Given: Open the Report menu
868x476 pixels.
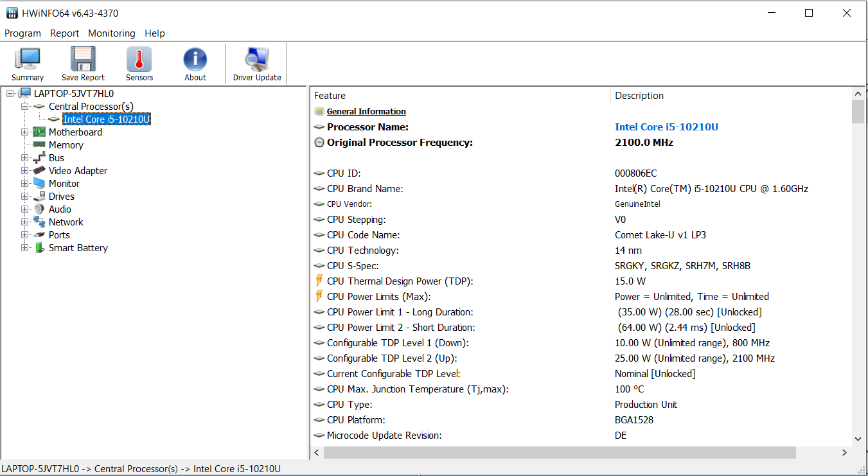Looking at the screenshot, I should click(x=64, y=33).
